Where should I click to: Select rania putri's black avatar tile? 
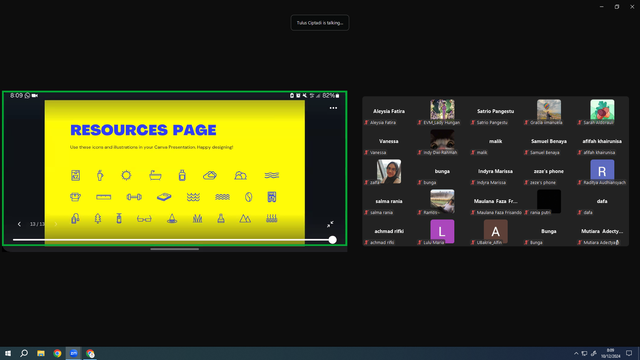tap(549, 200)
